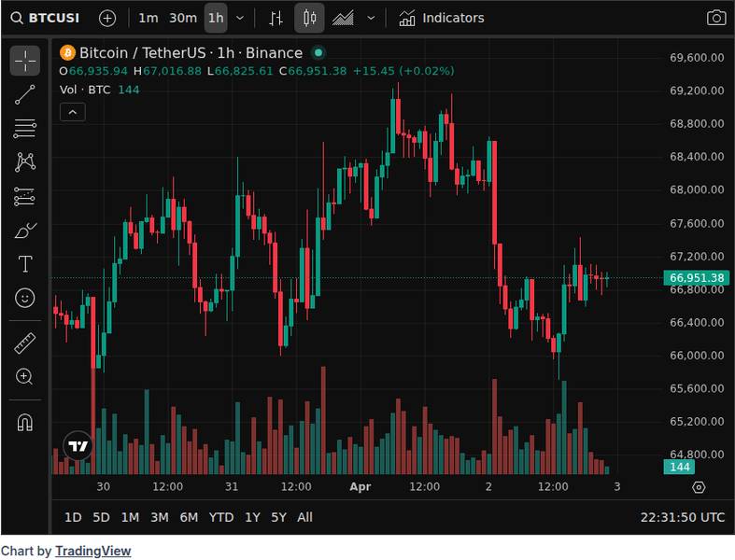
Task: Switch to Candles chart style
Action: click(x=309, y=19)
